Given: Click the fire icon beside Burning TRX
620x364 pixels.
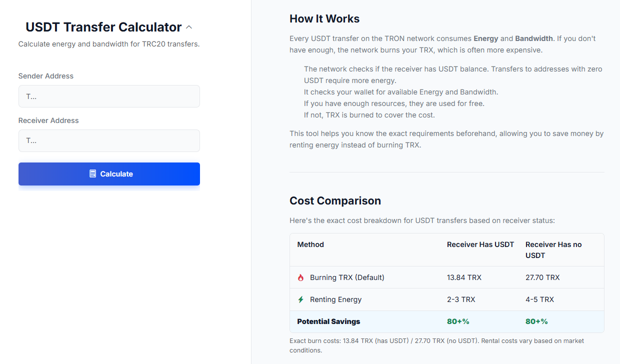Looking at the screenshot, I should click(x=300, y=277).
